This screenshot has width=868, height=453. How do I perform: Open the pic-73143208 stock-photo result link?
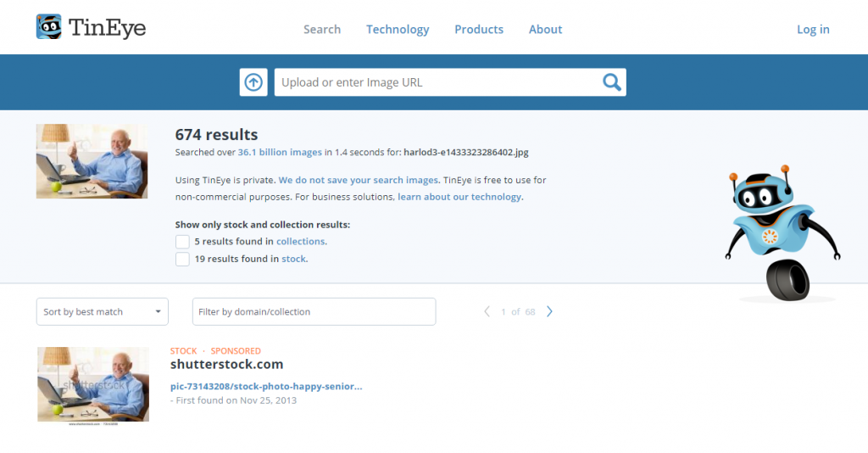[266, 387]
